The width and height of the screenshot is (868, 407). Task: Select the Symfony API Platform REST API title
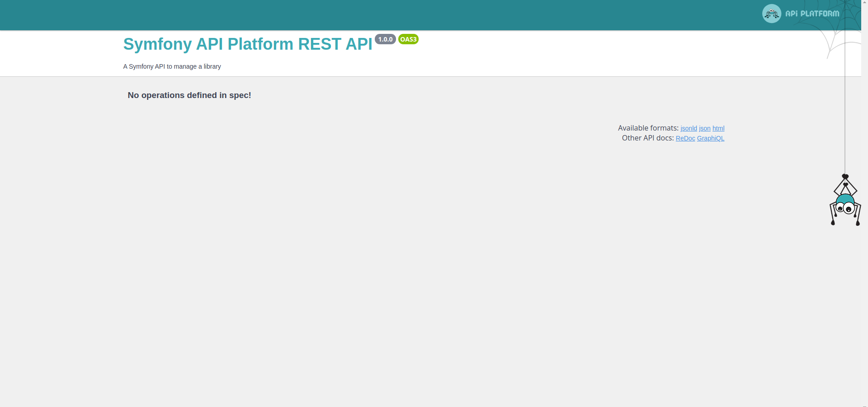(x=247, y=44)
